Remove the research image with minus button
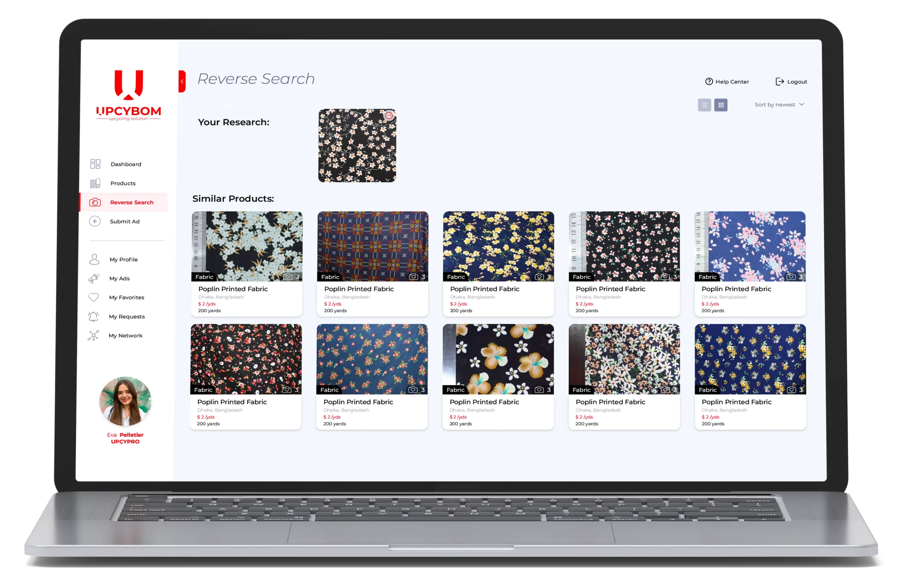The height and width of the screenshot is (588, 905). pyautogui.click(x=389, y=115)
